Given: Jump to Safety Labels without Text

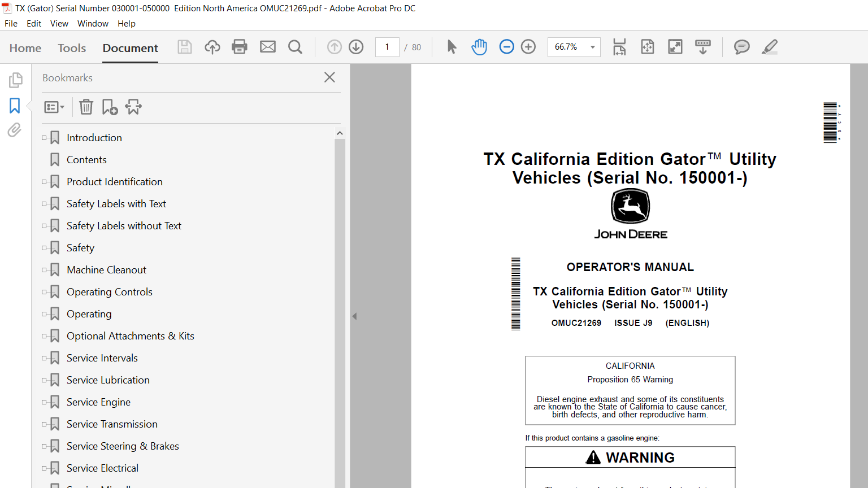Looking at the screenshot, I should pos(124,226).
